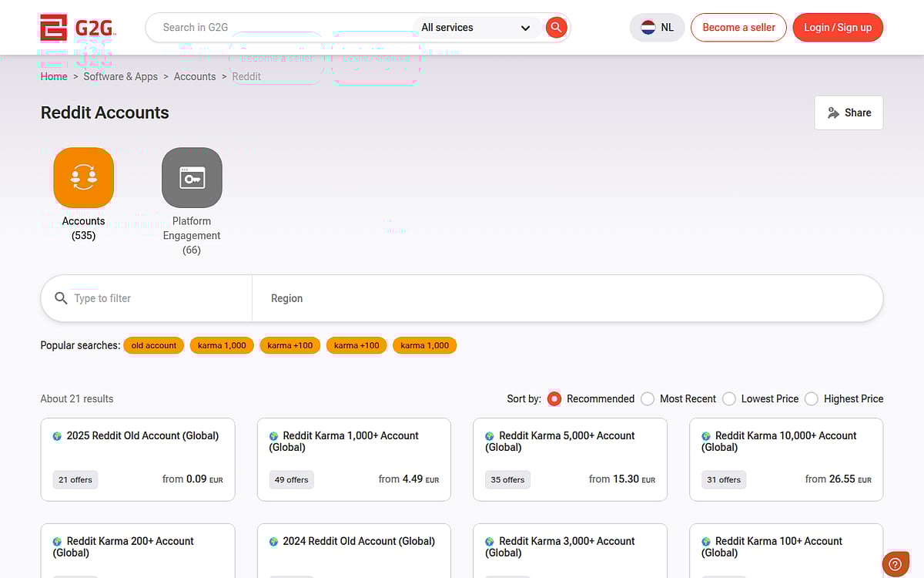924x578 pixels.
Task: Select the Recommended sort option
Action: (554, 398)
